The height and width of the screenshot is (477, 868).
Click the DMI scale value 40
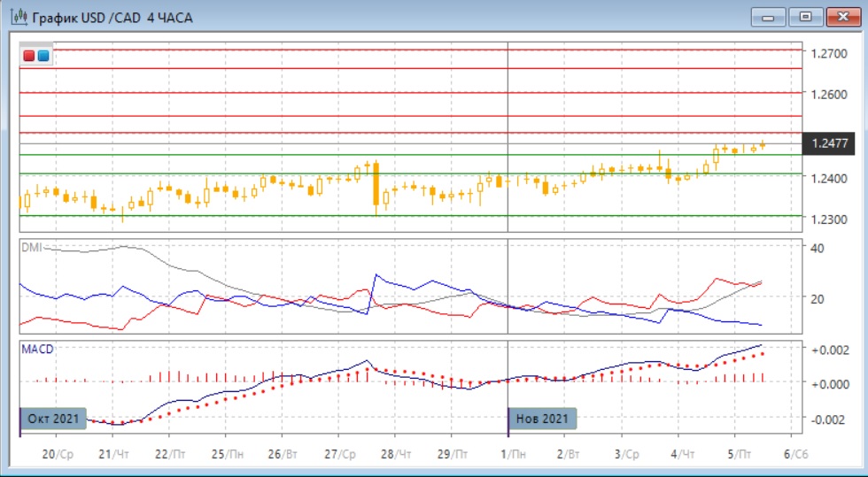818,248
